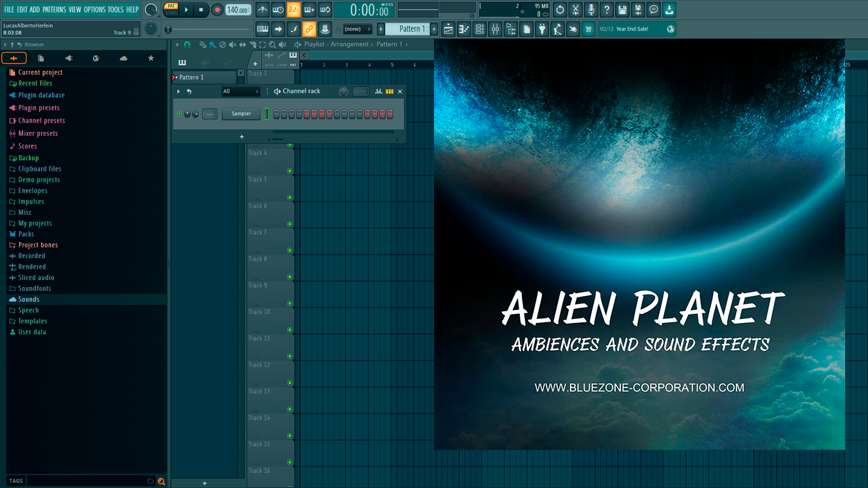Expand the Current project browser item
The height and width of the screenshot is (488, 868).
(40, 72)
